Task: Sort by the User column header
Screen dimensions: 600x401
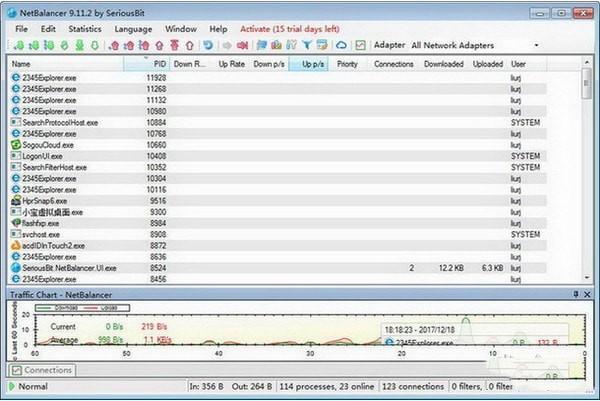Action: click(527, 64)
